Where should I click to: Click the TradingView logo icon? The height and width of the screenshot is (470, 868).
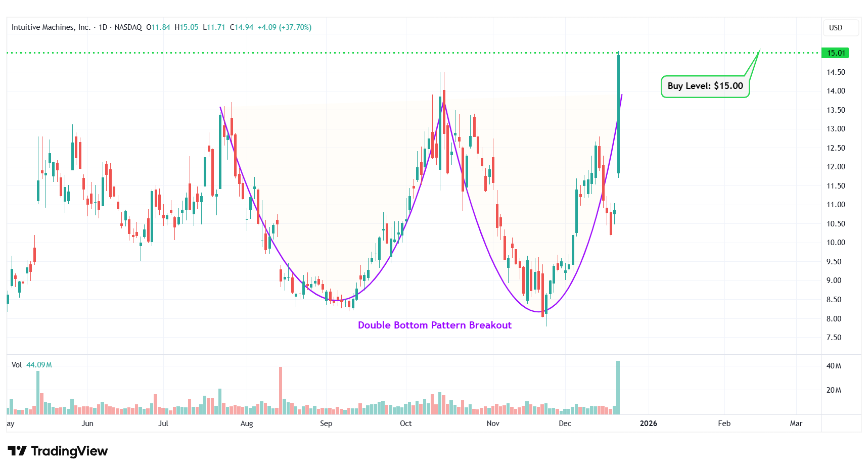17,451
